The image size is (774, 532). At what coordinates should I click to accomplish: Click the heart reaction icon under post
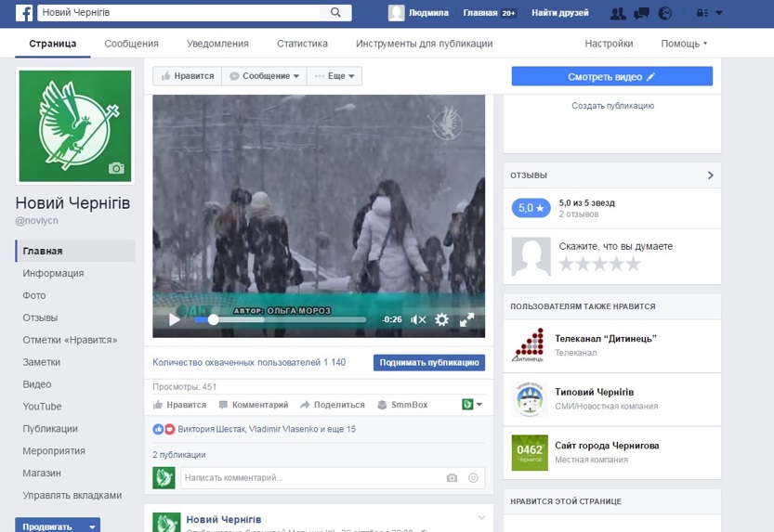pos(169,429)
